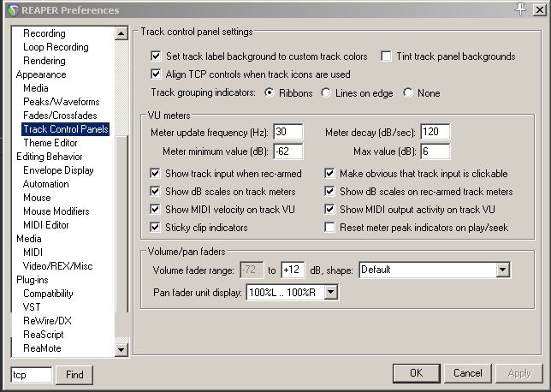This screenshot has height=392, width=551.
Task: Open the volume fader shape dropdown
Action: [x=435, y=270]
